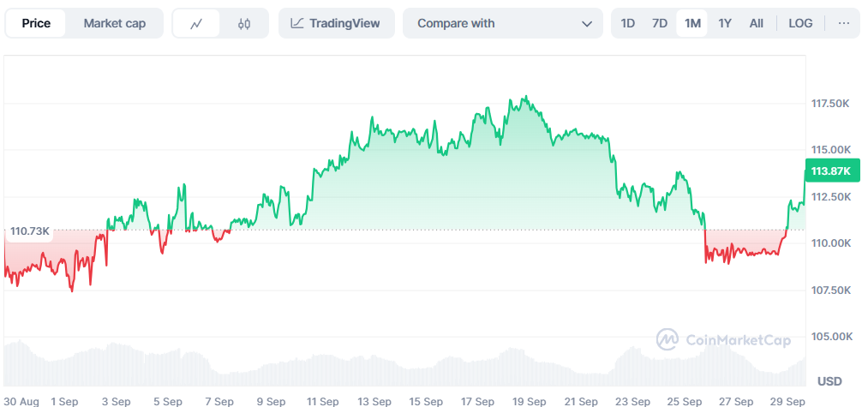Show All time price history
This screenshot has width=868, height=407.
[757, 24]
